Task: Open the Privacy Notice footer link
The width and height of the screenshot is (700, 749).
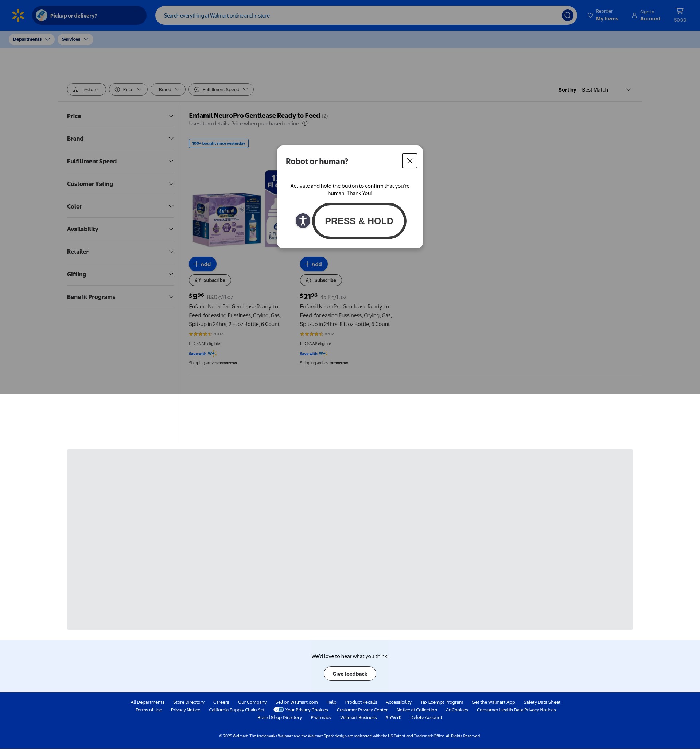Action: (x=185, y=710)
